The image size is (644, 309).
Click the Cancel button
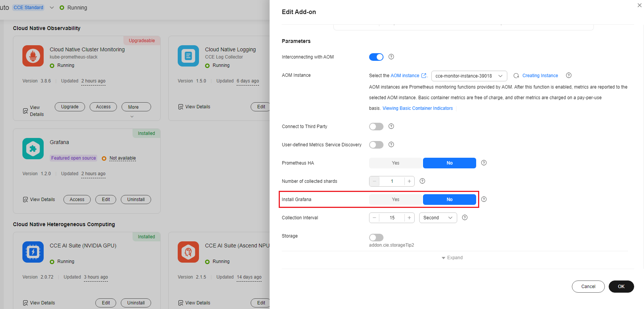588,287
